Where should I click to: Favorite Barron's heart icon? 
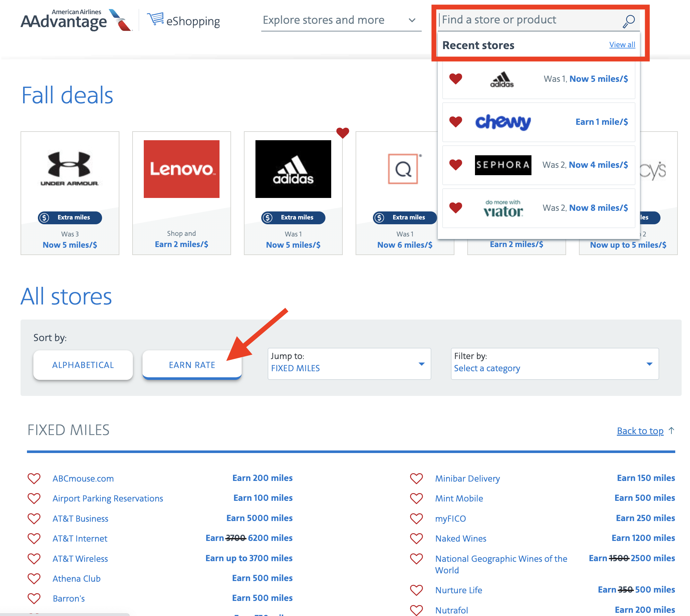(34, 598)
